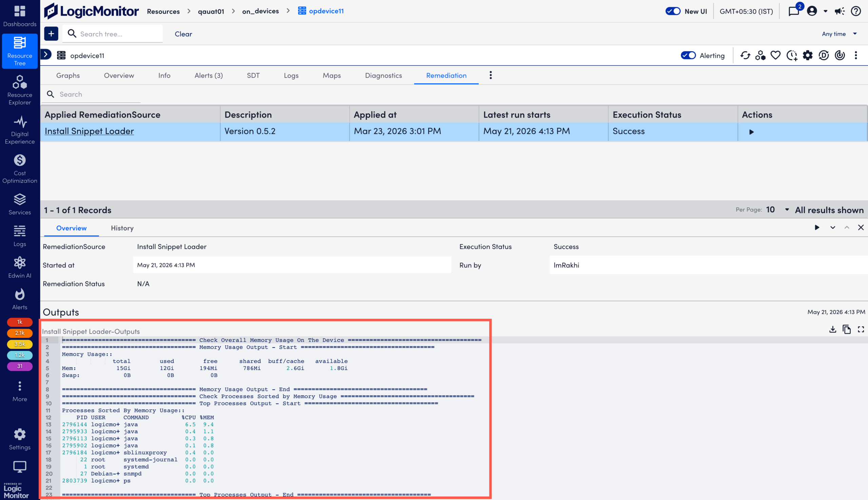
Task: Click the orange 2.1k alerts badge
Action: point(20,333)
